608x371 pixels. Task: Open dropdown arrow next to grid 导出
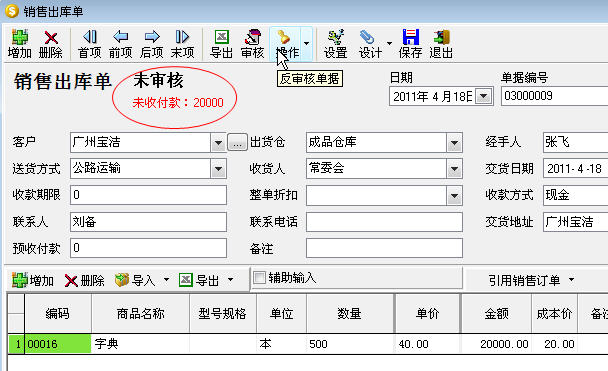(230, 280)
